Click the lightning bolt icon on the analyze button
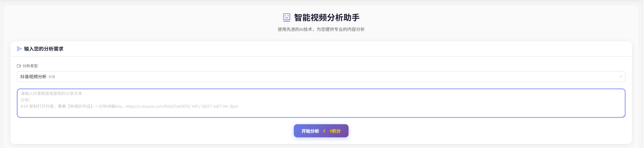The height and width of the screenshot is (148, 644). pyautogui.click(x=324, y=131)
